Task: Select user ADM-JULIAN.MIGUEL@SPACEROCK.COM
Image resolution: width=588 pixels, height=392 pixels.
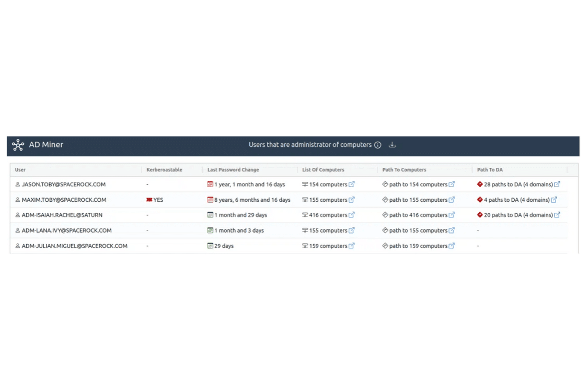Action: click(x=74, y=246)
